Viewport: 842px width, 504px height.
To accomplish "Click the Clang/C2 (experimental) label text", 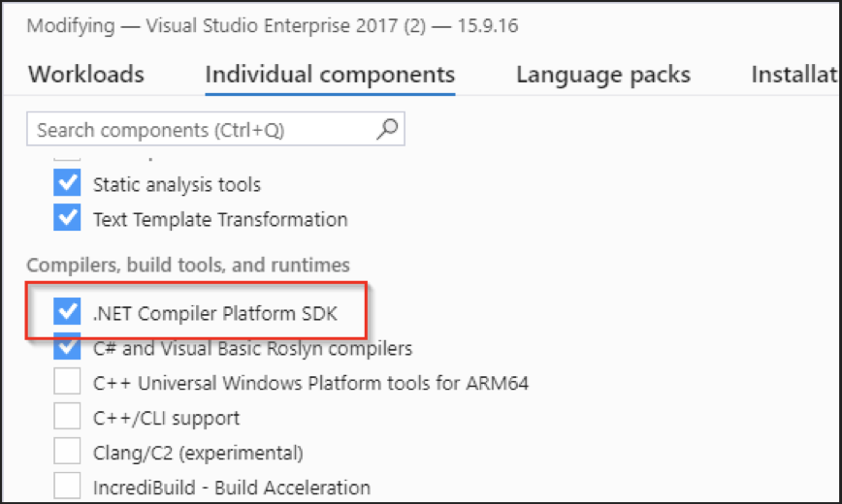I will point(198,453).
